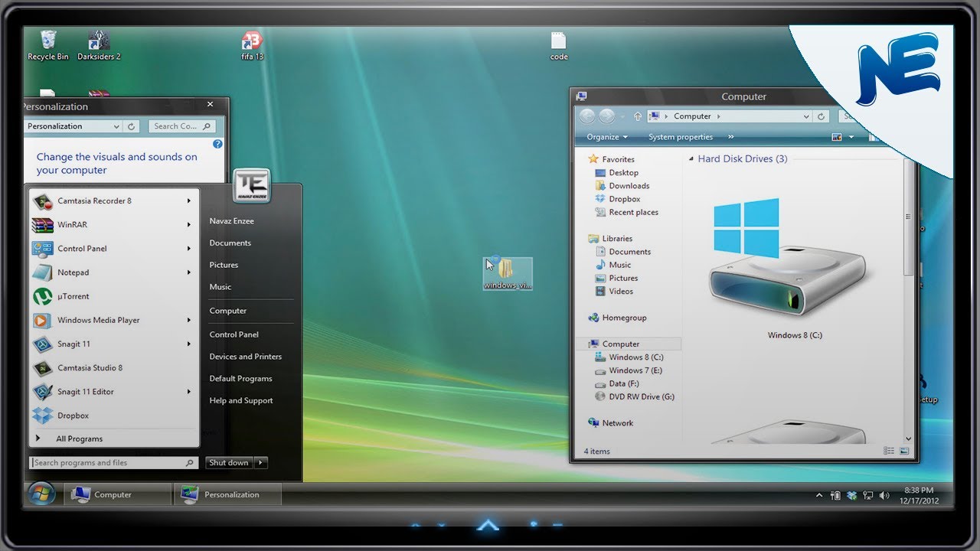The width and height of the screenshot is (980, 551).
Task: Click the Windows Start orb
Action: pyautogui.click(x=41, y=494)
